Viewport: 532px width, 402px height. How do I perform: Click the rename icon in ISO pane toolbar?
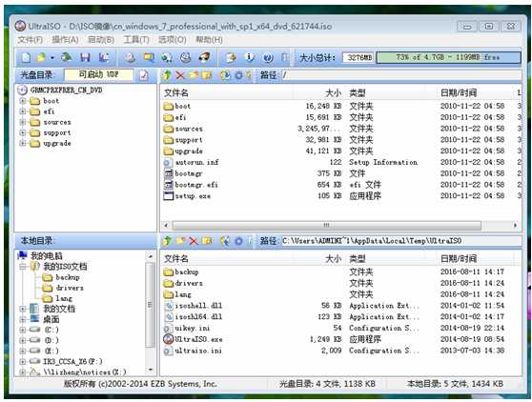207,75
